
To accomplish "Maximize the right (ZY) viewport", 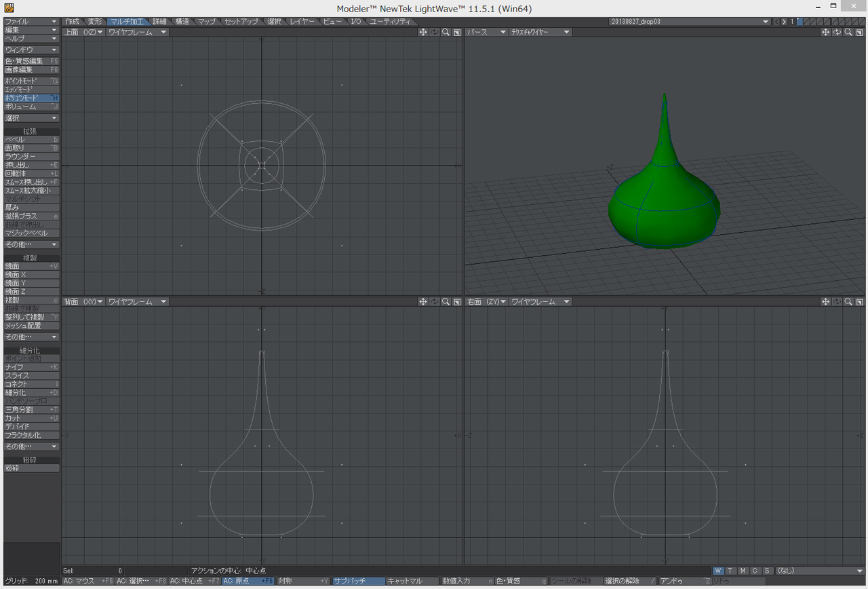I will point(859,302).
